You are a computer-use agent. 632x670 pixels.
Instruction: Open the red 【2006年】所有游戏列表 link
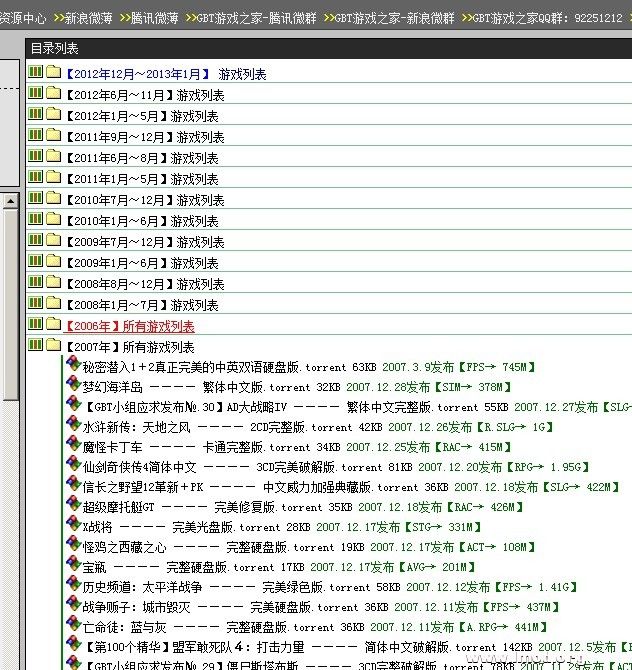(x=129, y=326)
